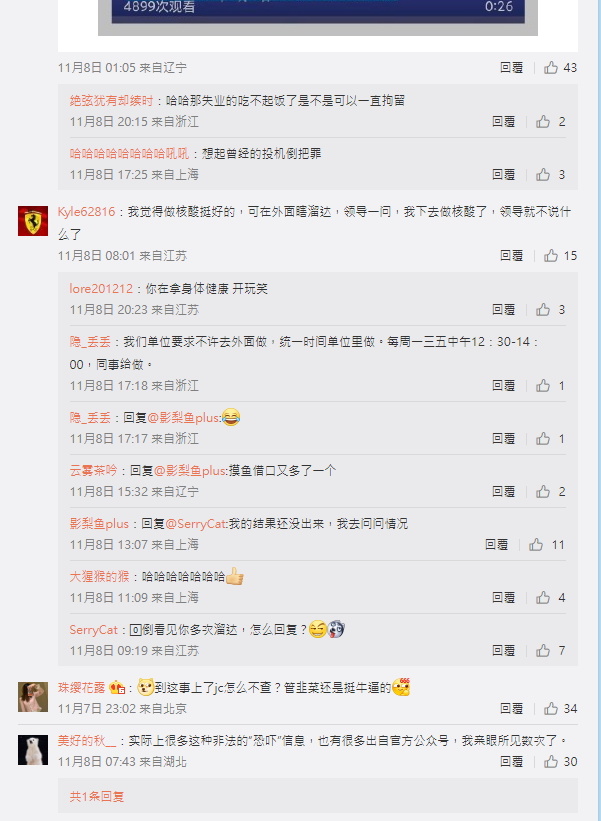601x821 pixels.
Task: Open 珠缨花露's member badge icon
Action: tap(117, 687)
